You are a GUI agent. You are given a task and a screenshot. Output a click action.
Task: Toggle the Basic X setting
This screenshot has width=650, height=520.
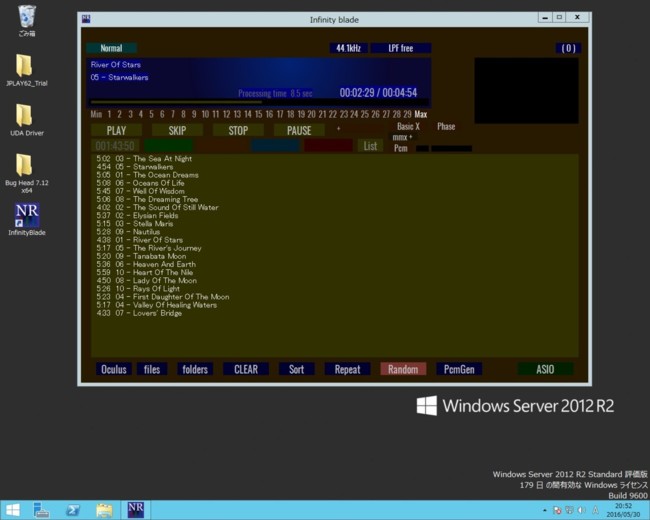[408, 126]
